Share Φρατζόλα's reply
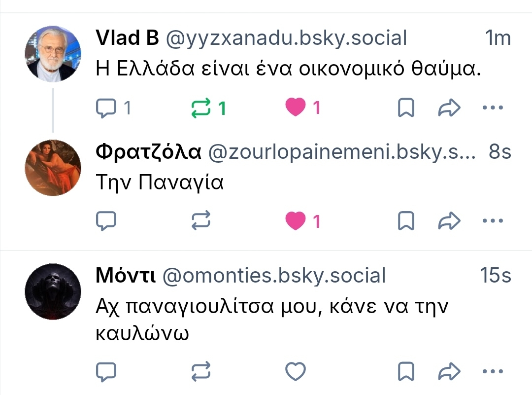The width and height of the screenshot is (532, 395). (449, 221)
